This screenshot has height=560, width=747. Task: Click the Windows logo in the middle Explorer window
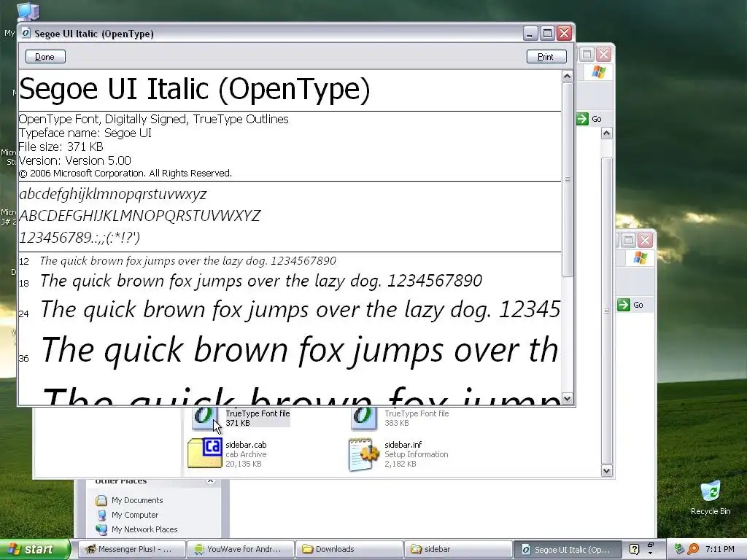(599, 72)
